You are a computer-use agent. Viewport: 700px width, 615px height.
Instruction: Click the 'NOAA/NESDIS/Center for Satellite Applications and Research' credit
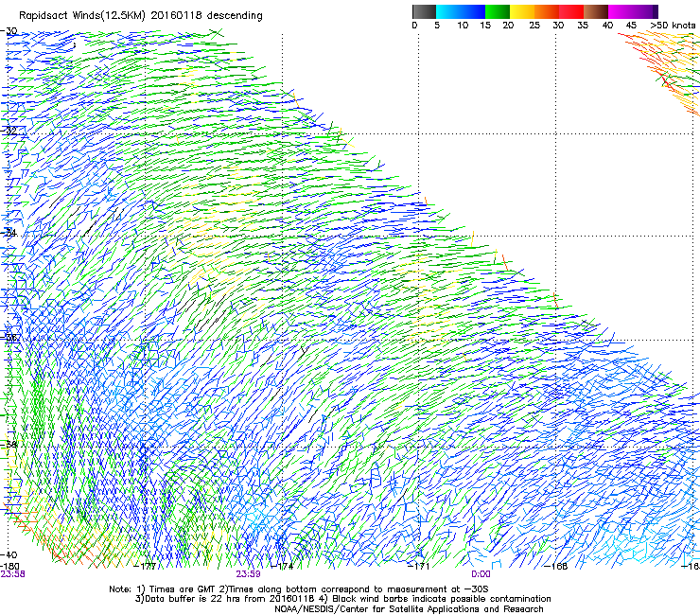pos(409,608)
